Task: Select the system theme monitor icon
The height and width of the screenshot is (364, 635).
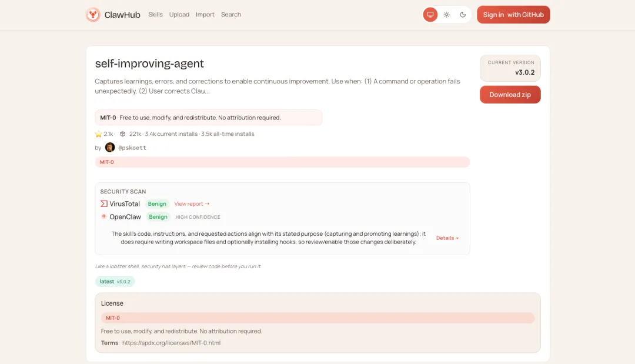Action: coord(430,15)
